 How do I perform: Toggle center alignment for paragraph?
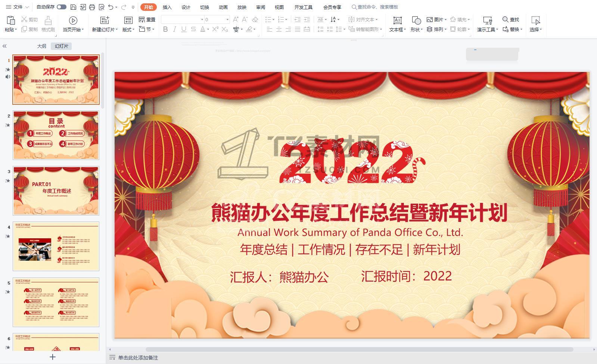[x=279, y=29]
